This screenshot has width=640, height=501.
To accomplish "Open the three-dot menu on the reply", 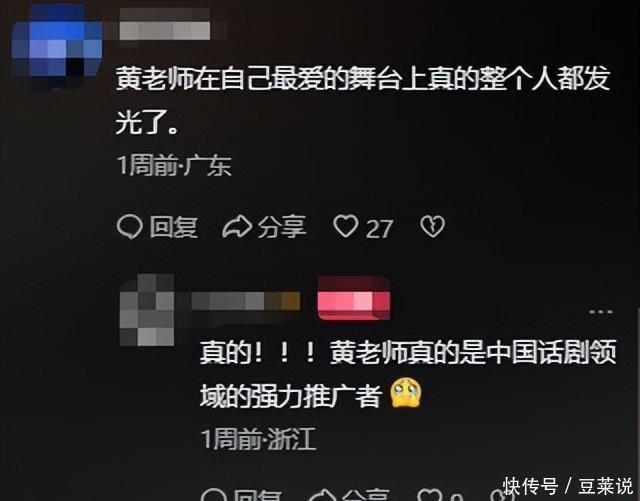I will (x=601, y=312).
